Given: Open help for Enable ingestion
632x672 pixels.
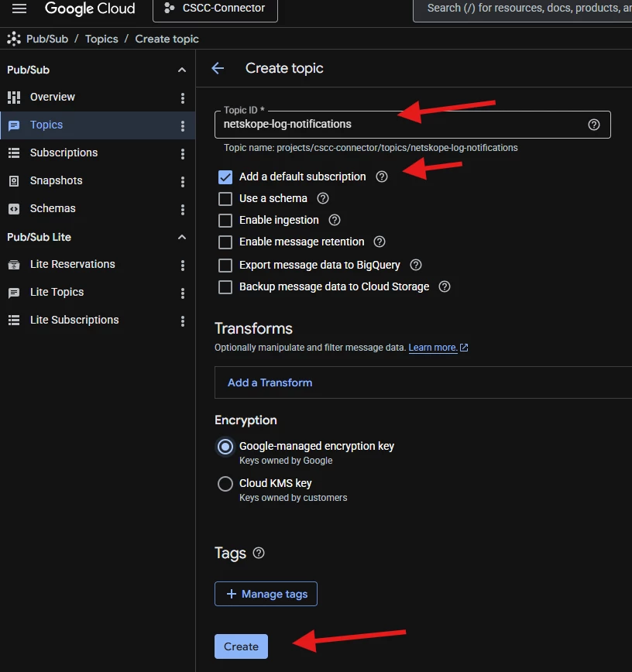Looking at the screenshot, I should [x=335, y=221].
